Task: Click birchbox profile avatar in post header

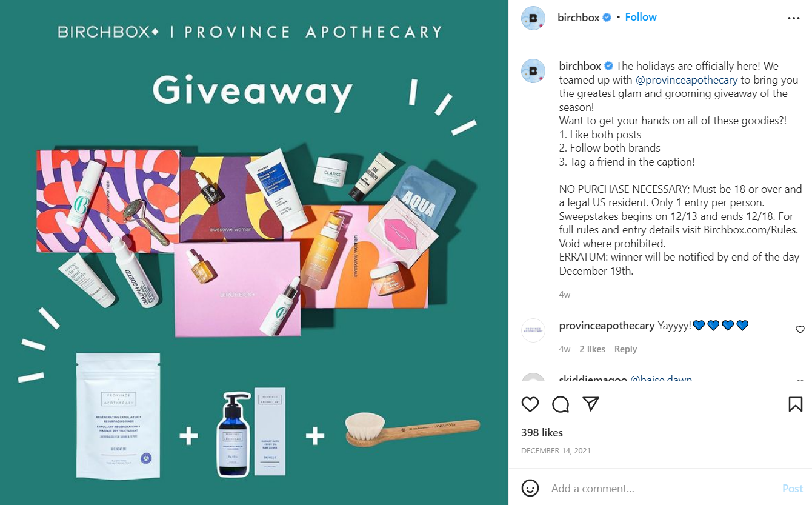Action: click(533, 18)
